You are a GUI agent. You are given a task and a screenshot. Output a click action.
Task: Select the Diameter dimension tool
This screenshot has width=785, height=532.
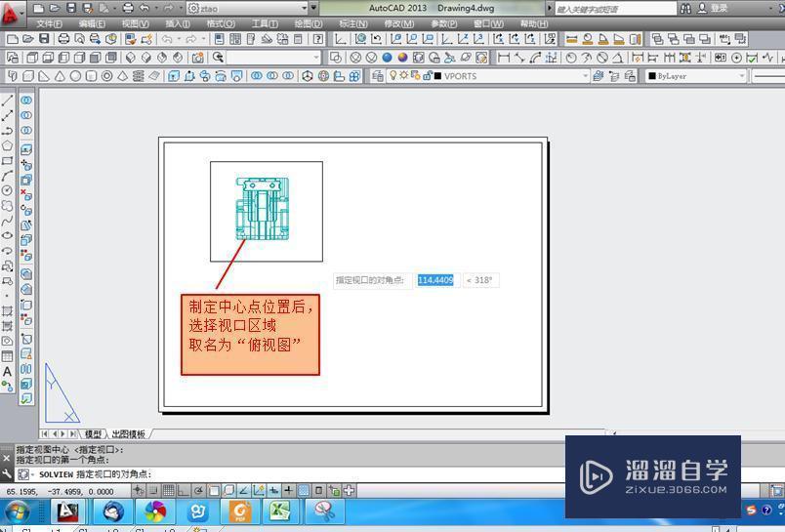pyautogui.click(x=602, y=58)
